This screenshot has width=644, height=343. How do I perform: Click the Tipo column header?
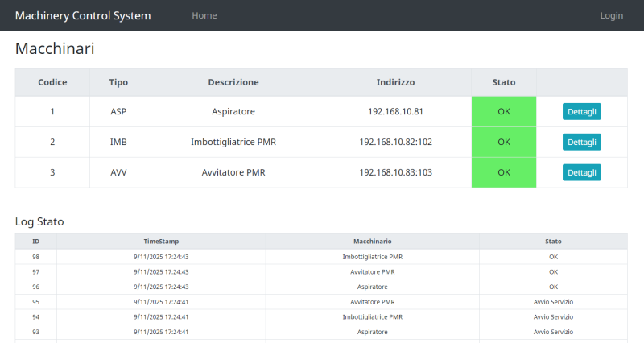tap(118, 82)
